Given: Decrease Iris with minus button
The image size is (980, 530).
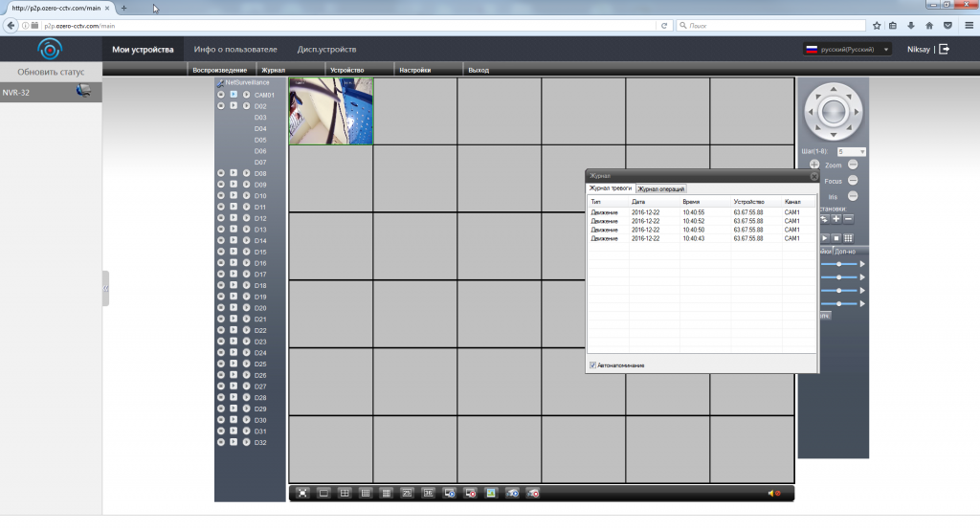Looking at the screenshot, I should (853, 196).
